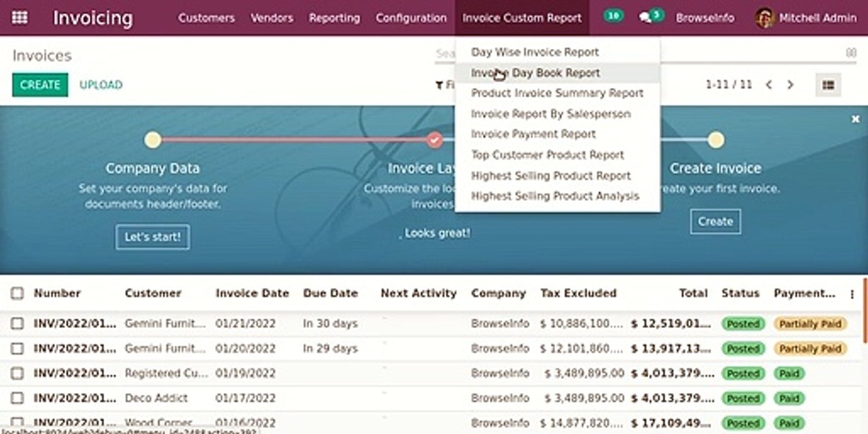Select checkbox for the 01/21/2022 invoice row
868x434 pixels.
pos(17,324)
